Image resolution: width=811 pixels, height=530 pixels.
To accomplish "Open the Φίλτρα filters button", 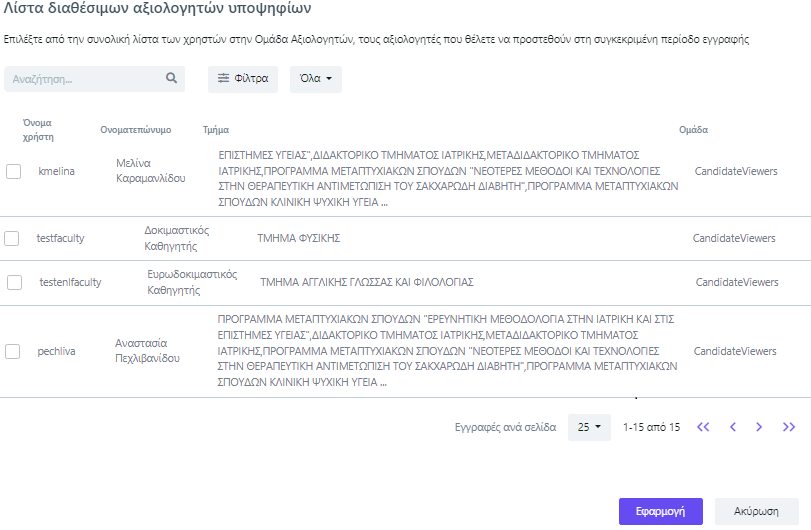I will coord(243,79).
